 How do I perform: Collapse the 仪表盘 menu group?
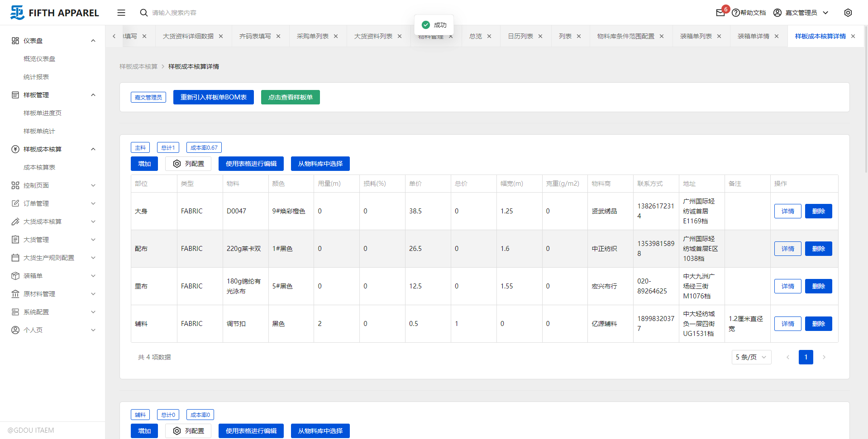coord(93,41)
